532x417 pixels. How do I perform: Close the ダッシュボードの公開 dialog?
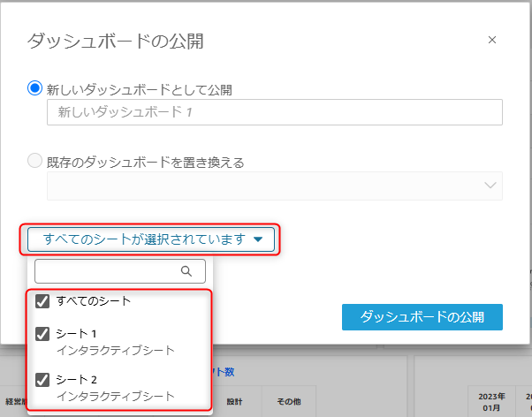(492, 40)
